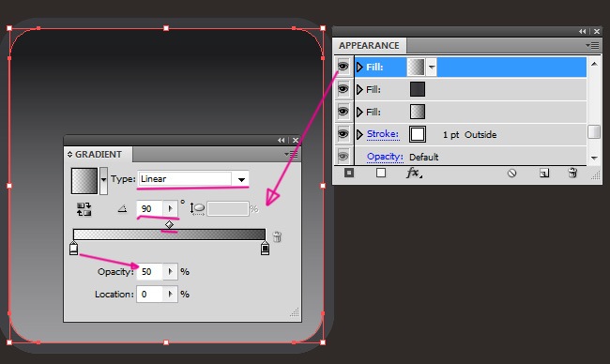Click white Stroke color swatch
This screenshot has height=364, width=610.
pyautogui.click(x=418, y=134)
